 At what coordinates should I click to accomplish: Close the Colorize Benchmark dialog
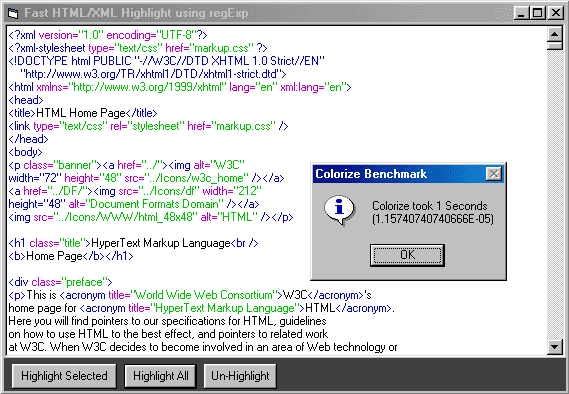click(494, 174)
